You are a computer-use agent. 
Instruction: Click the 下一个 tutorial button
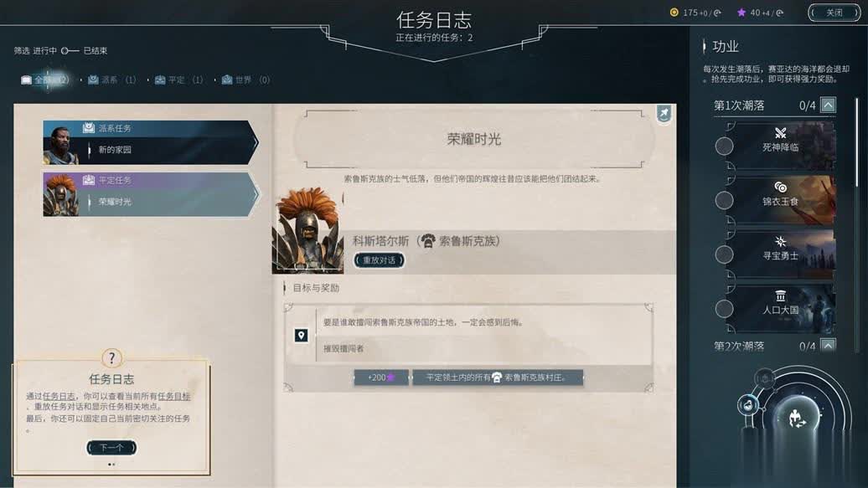point(111,448)
